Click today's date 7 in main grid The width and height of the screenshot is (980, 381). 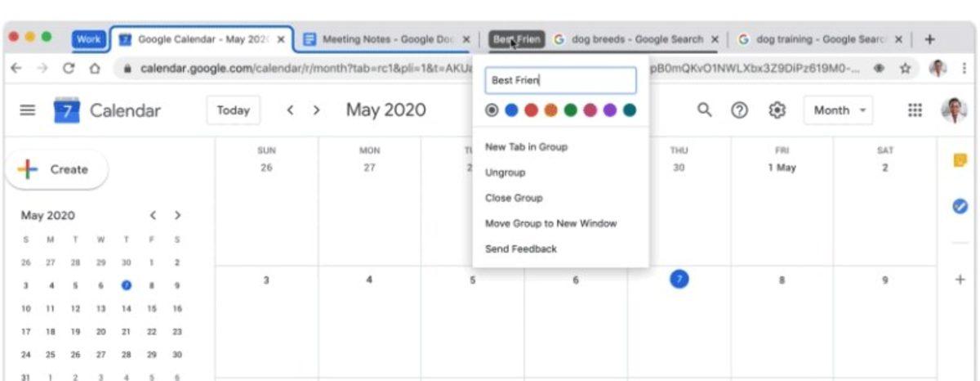click(x=679, y=280)
